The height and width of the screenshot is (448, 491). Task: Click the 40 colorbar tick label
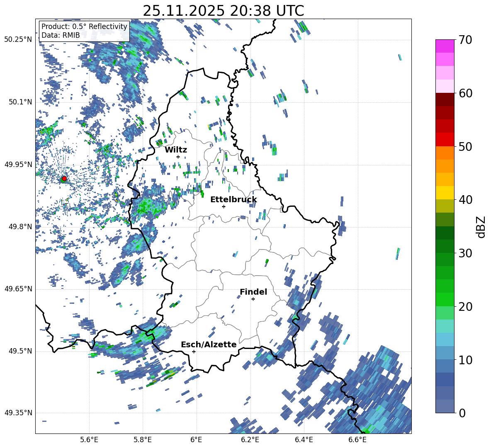465,200
